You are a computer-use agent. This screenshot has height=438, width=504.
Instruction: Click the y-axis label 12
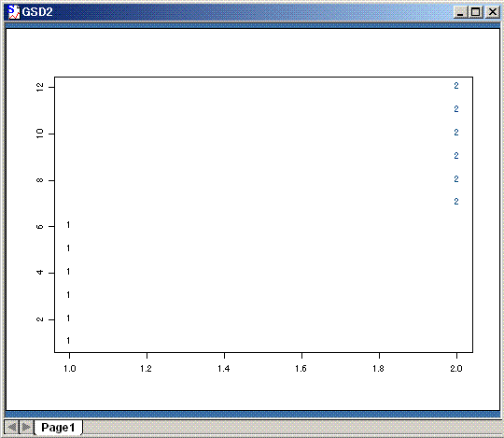[39, 87]
